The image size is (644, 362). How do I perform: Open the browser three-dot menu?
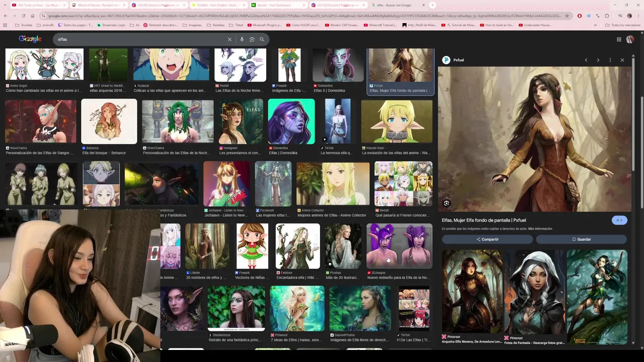638,16
